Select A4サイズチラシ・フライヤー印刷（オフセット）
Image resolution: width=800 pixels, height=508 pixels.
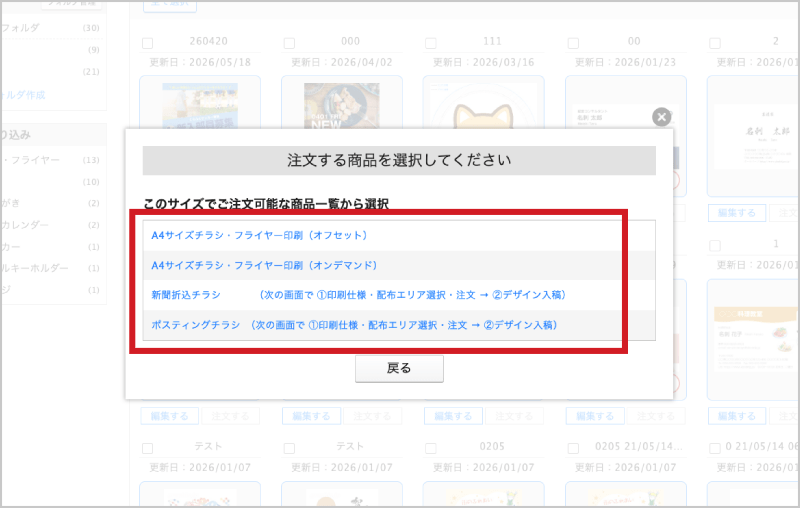click(x=259, y=235)
